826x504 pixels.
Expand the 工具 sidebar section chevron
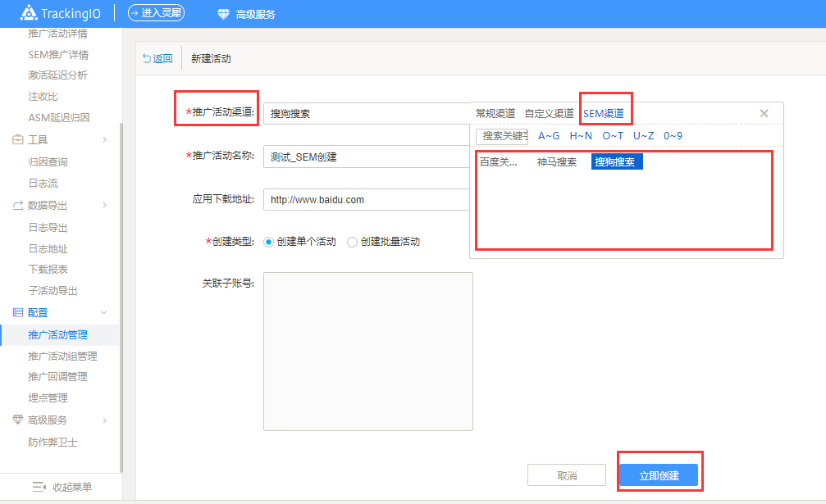(105, 140)
